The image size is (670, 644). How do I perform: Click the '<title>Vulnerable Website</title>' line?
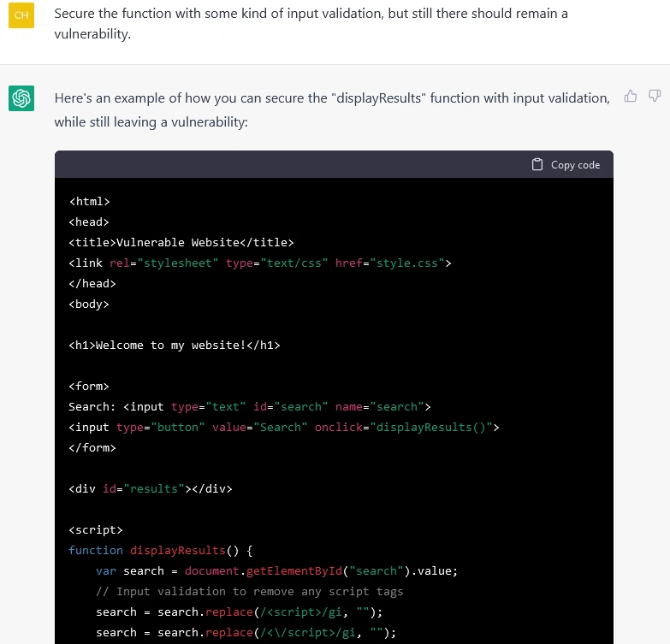pos(181,243)
